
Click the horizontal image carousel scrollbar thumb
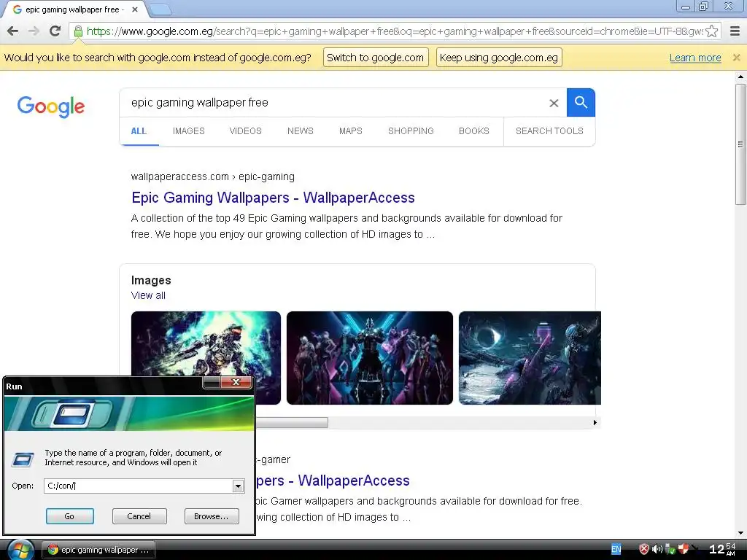292,423
